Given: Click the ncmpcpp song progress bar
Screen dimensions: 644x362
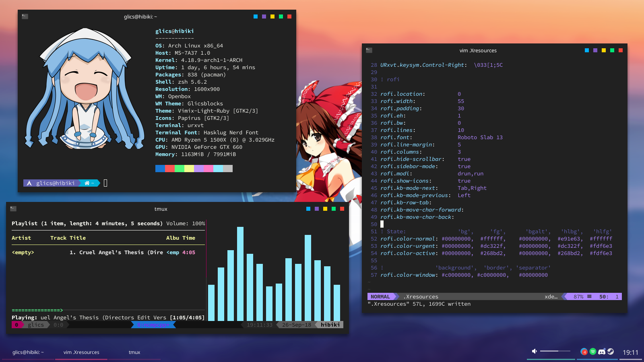Looking at the screenshot, I should (x=108, y=310).
